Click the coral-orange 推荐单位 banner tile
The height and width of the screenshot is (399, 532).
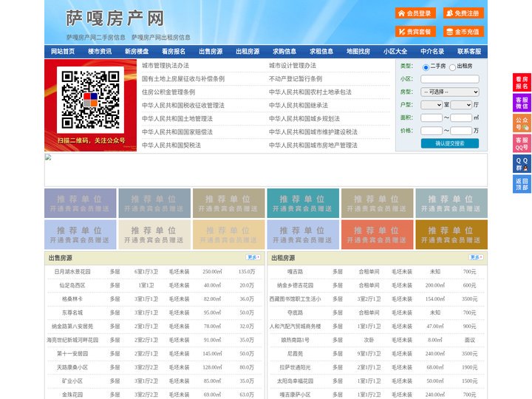(x=378, y=234)
